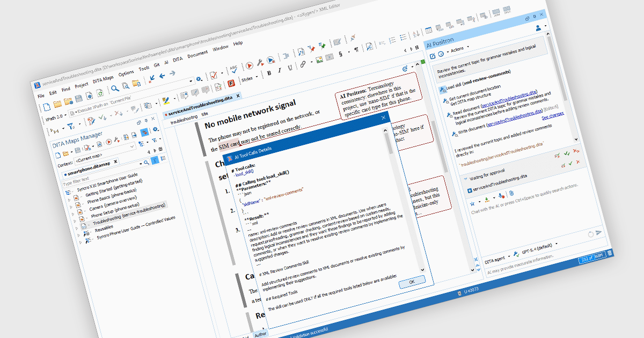This screenshot has width=644, height=338.
Task: Open Configure Transformation wrench icon
Action: [x=260, y=63]
